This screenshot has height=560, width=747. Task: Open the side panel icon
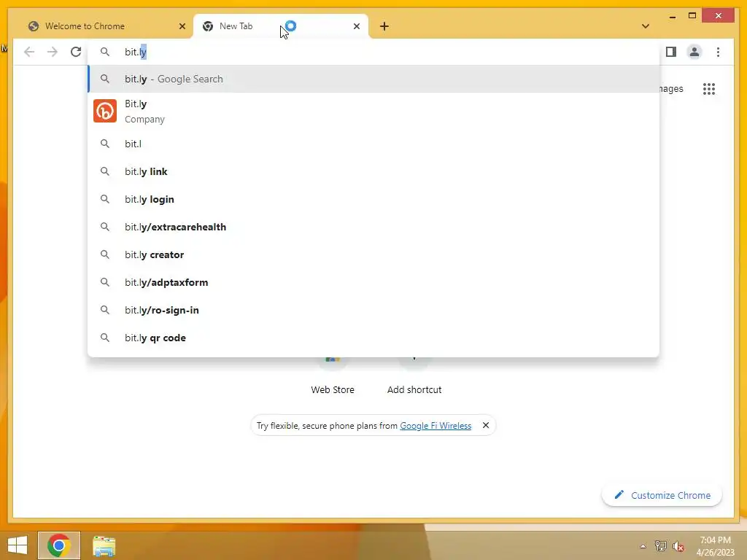[671, 52]
